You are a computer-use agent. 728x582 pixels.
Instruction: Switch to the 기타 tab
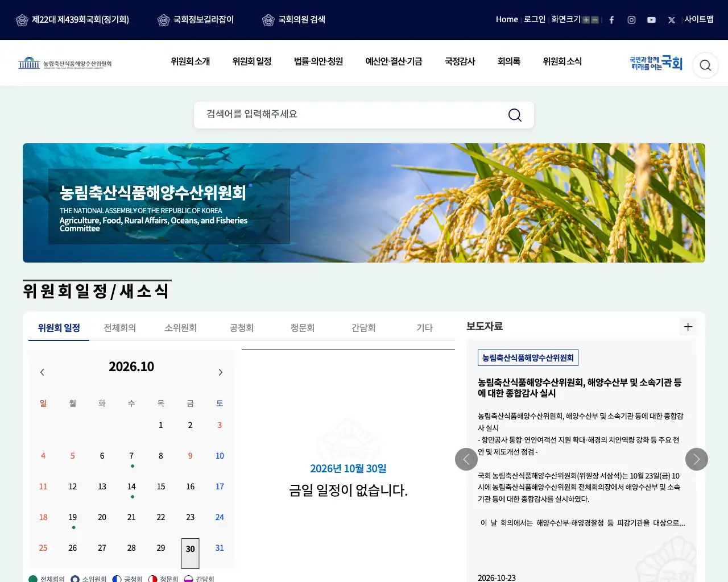coord(425,328)
